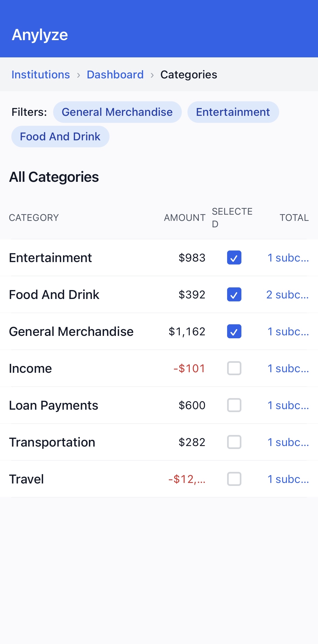
Task: Open Income's subcategory link
Action: (x=288, y=368)
